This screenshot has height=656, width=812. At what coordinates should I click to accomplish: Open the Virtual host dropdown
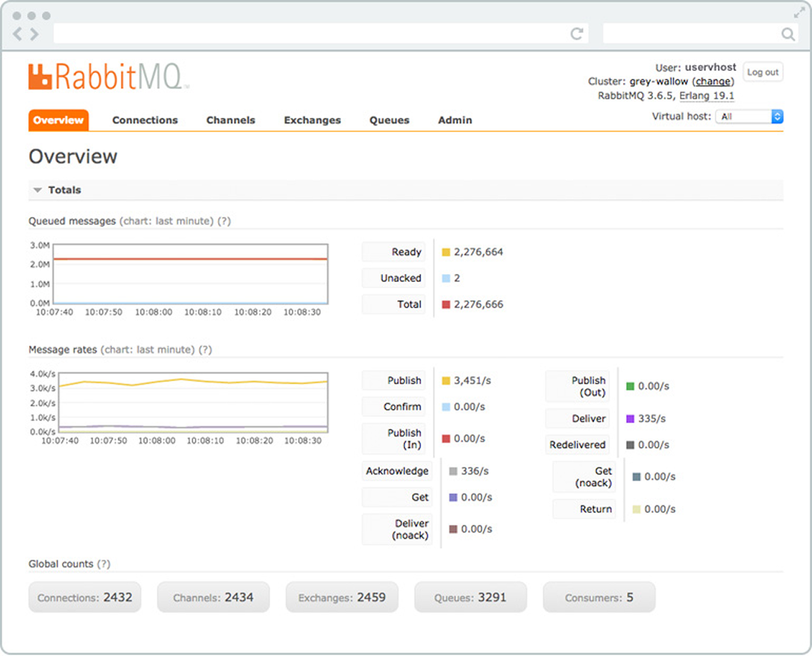749,116
